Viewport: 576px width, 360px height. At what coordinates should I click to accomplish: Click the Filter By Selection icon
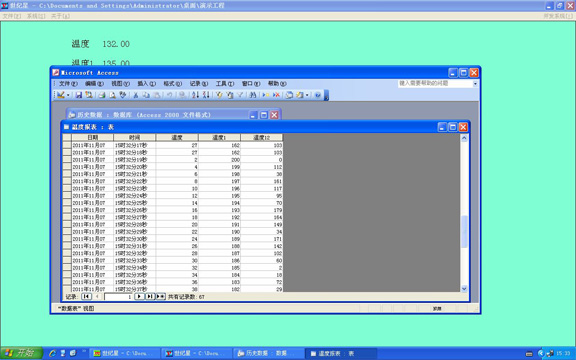(x=219, y=95)
